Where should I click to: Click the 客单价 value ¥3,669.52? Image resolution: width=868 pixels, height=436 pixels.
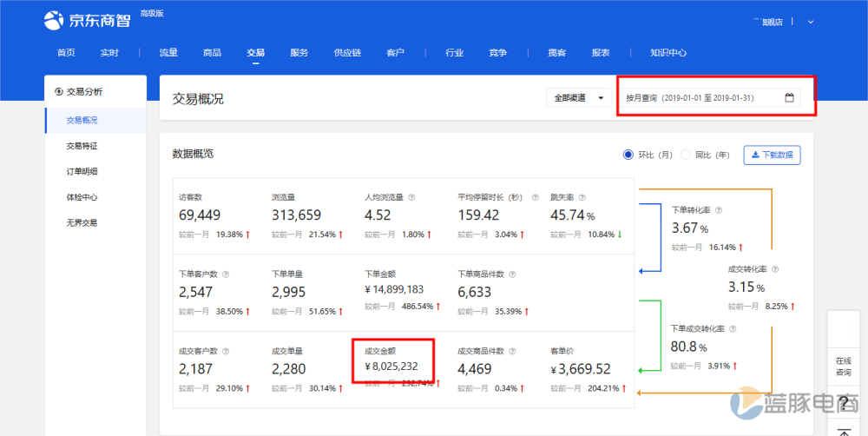pos(580,369)
